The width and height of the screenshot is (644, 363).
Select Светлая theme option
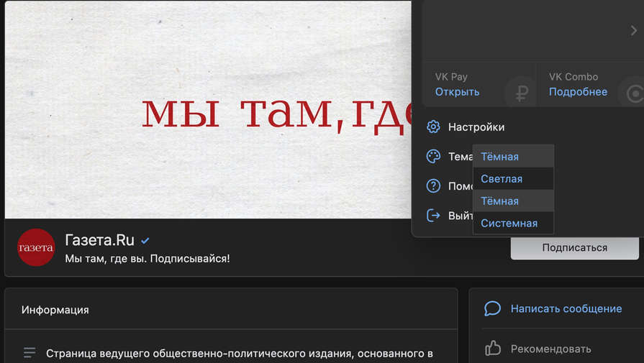(x=513, y=178)
